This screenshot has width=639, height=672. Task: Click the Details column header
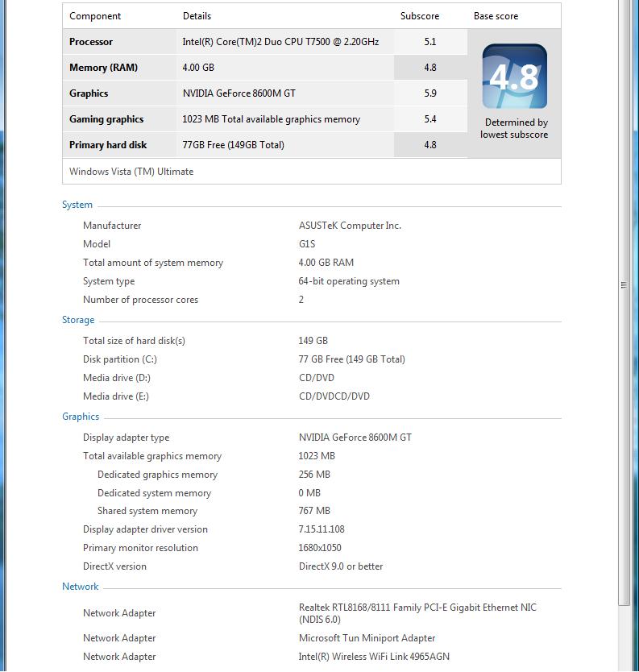(197, 16)
